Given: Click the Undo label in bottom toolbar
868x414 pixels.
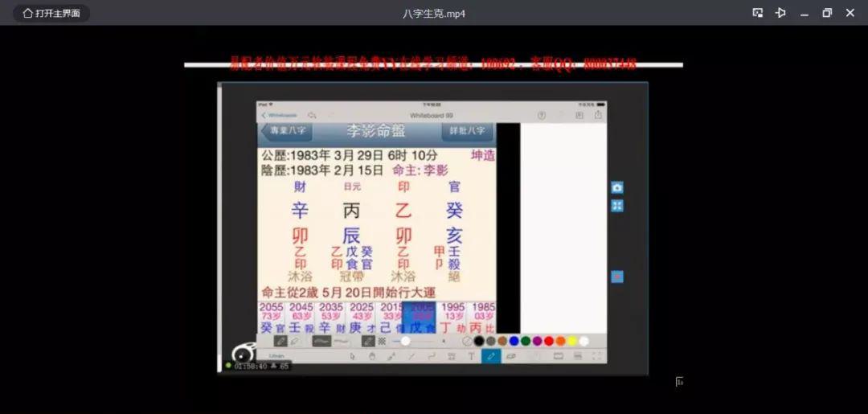Looking at the screenshot, I should tap(276, 356).
